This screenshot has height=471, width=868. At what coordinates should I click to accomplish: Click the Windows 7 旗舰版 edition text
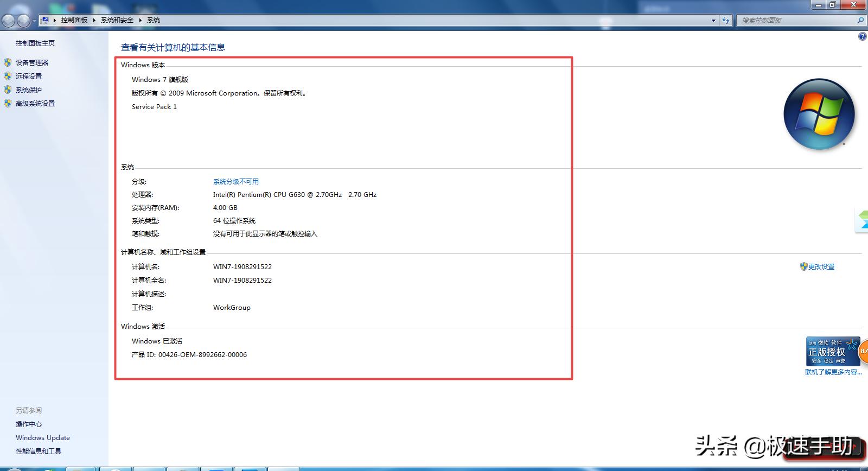(x=160, y=80)
